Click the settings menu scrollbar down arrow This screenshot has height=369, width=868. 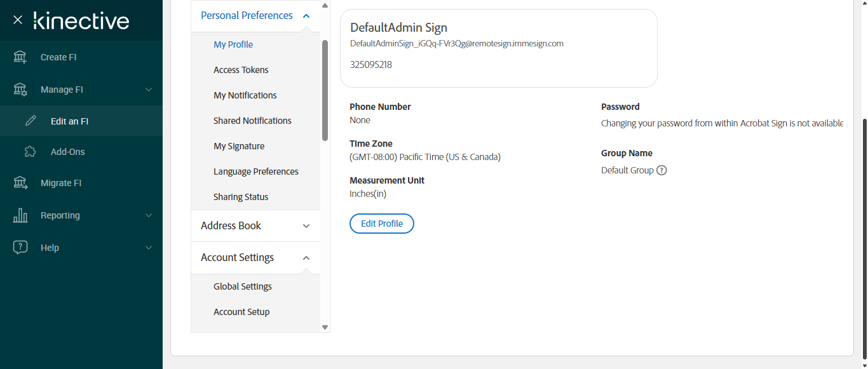pos(325,327)
